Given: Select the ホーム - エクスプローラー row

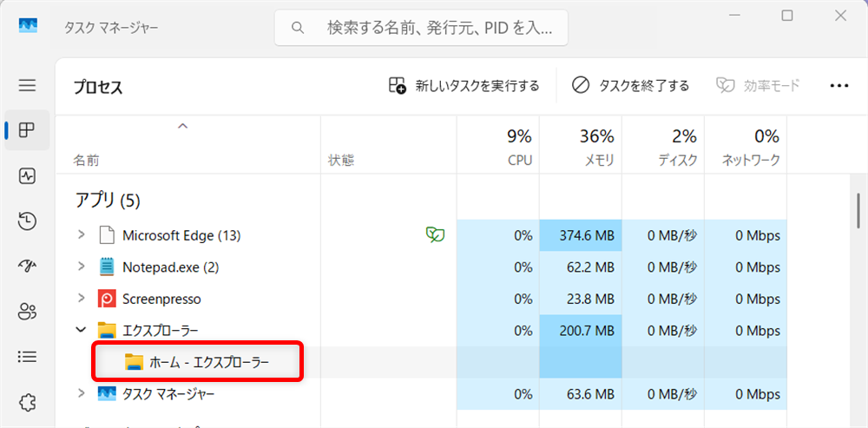Looking at the screenshot, I should (x=421, y=362).
